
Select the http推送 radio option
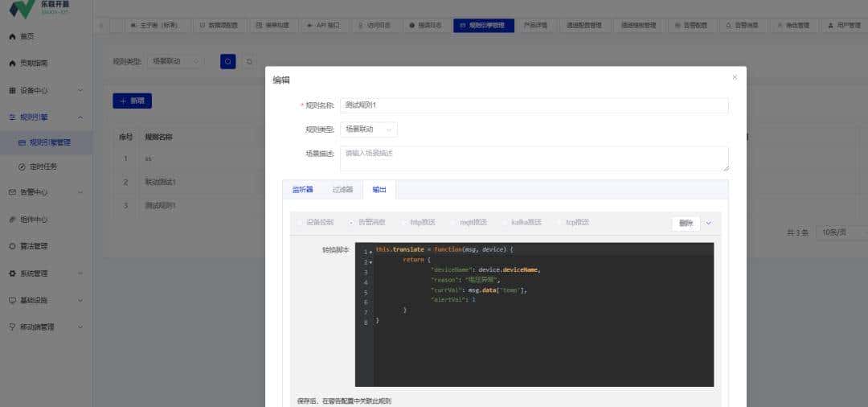click(403, 223)
